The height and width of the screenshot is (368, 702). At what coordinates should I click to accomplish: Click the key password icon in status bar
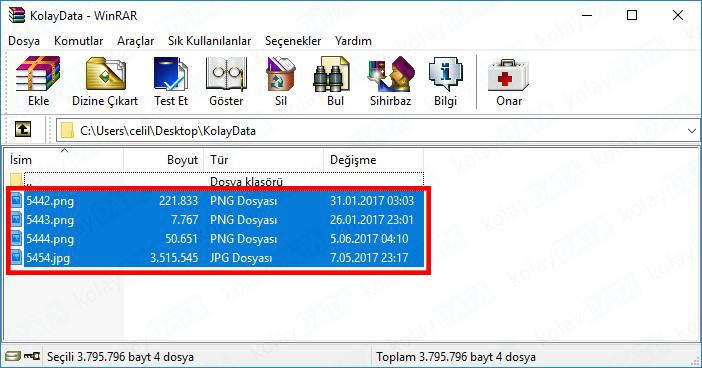32,356
